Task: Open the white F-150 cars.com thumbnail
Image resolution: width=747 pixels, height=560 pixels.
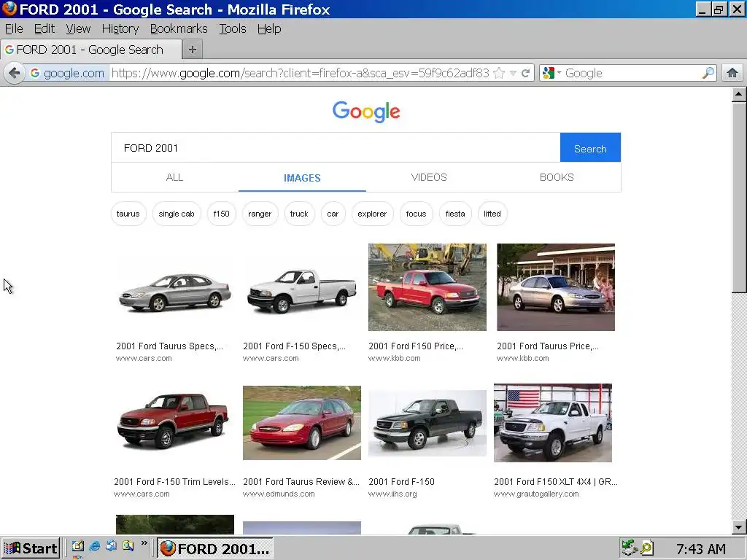Action: [x=301, y=290]
